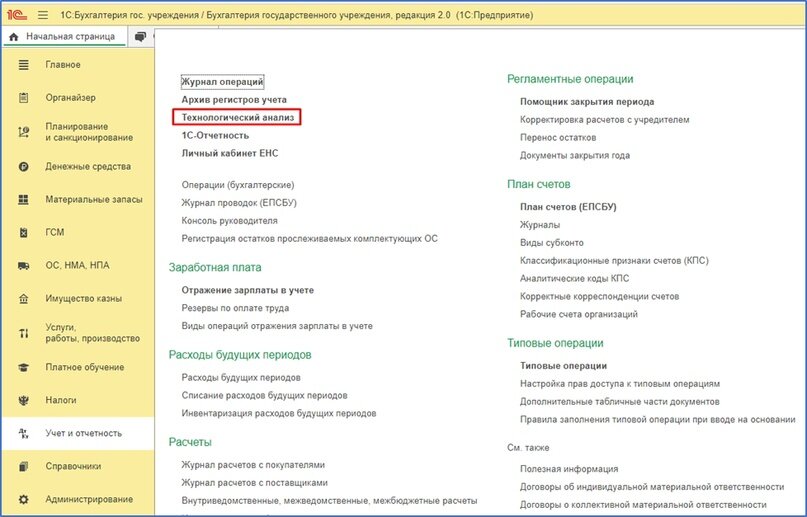The image size is (807, 517).
Task: Open Регистрация остатков прослеживаемых комплектующих ОС
Action: 309,239
